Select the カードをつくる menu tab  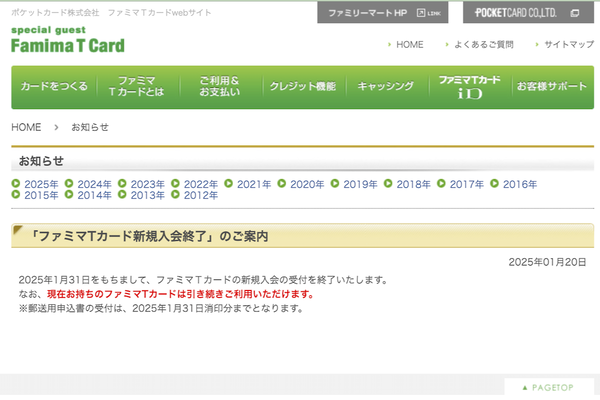(54, 87)
